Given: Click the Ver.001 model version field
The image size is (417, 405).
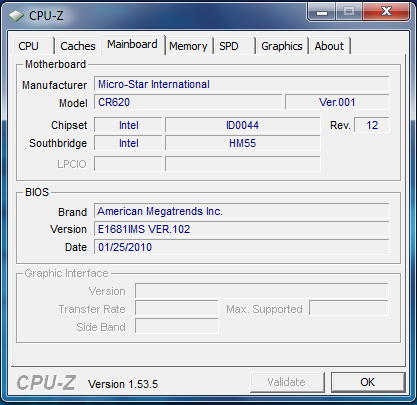Looking at the screenshot, I should (337, 102).
